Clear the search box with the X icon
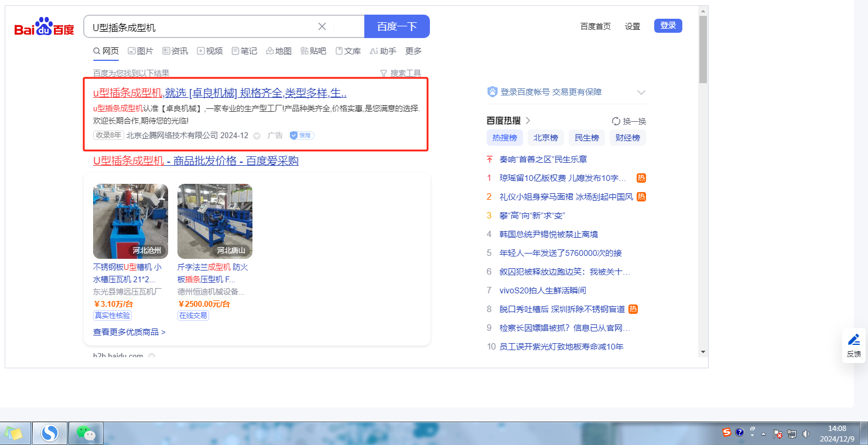Image resolution: width=868 pixels, height=445 pixels. [x=322, y=26]
